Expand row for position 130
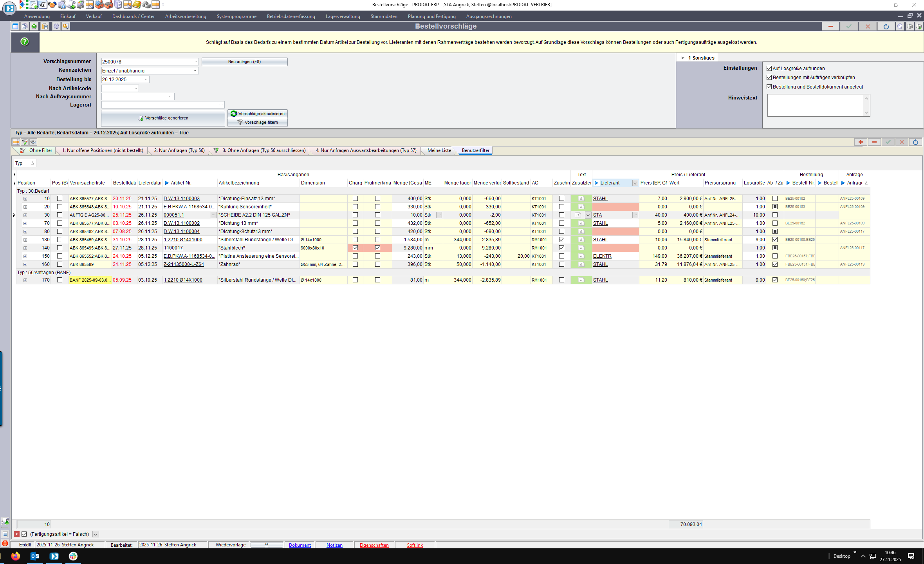This screenshot has height=564, width=924. tap(25, 240)
